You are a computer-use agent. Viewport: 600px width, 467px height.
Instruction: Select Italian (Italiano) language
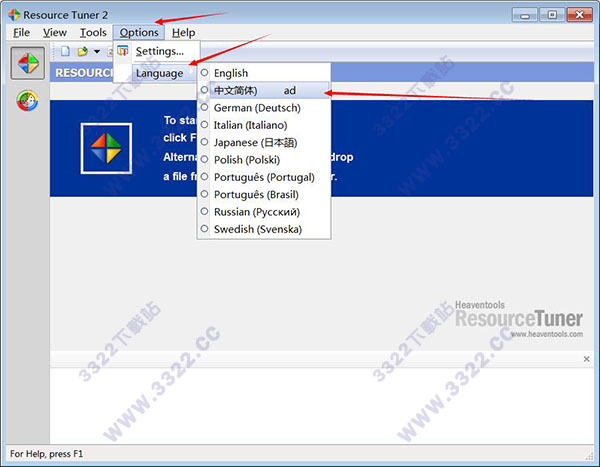point(264,125)
